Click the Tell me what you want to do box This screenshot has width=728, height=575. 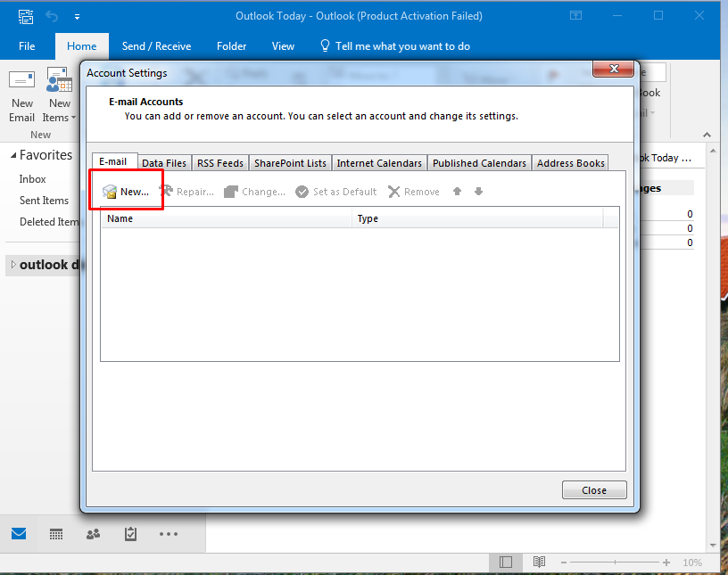(395, 46)
